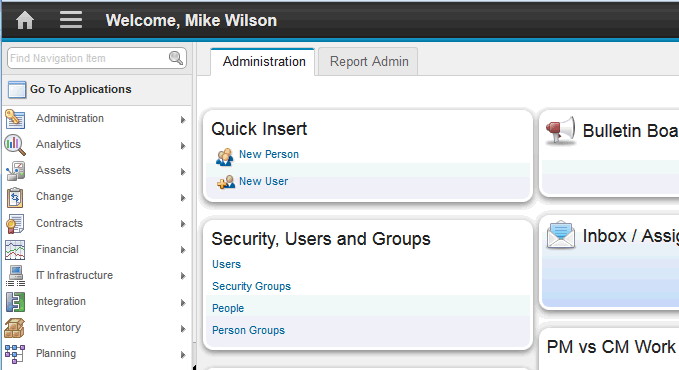The width and height of the screenshot is (679, 370).
Task: Click the Administration module icon
Action: click(x=15, y=119)
